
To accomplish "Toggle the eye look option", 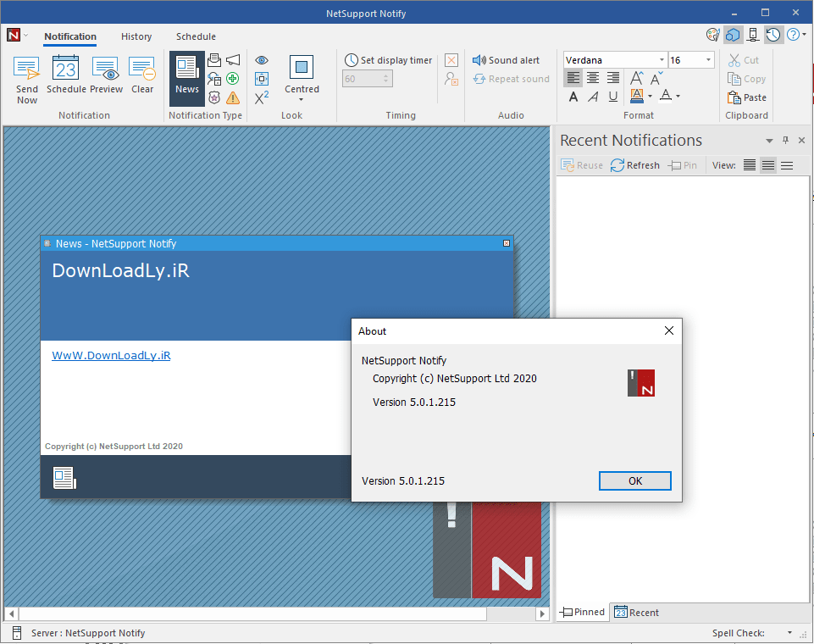I will coord(262,59).
